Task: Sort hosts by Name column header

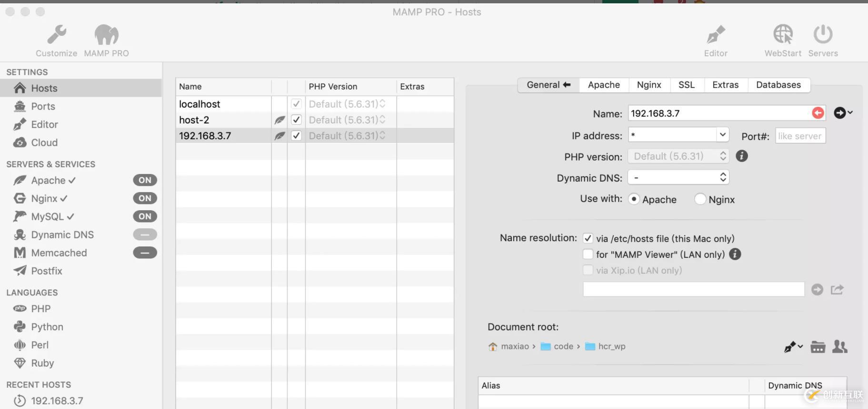Action: point(223,87)
